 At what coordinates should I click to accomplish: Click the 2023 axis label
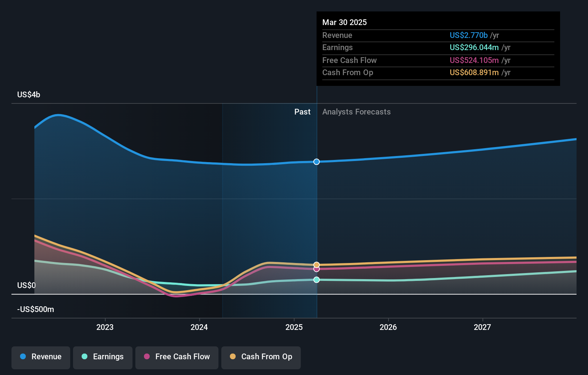pos(105,327)
